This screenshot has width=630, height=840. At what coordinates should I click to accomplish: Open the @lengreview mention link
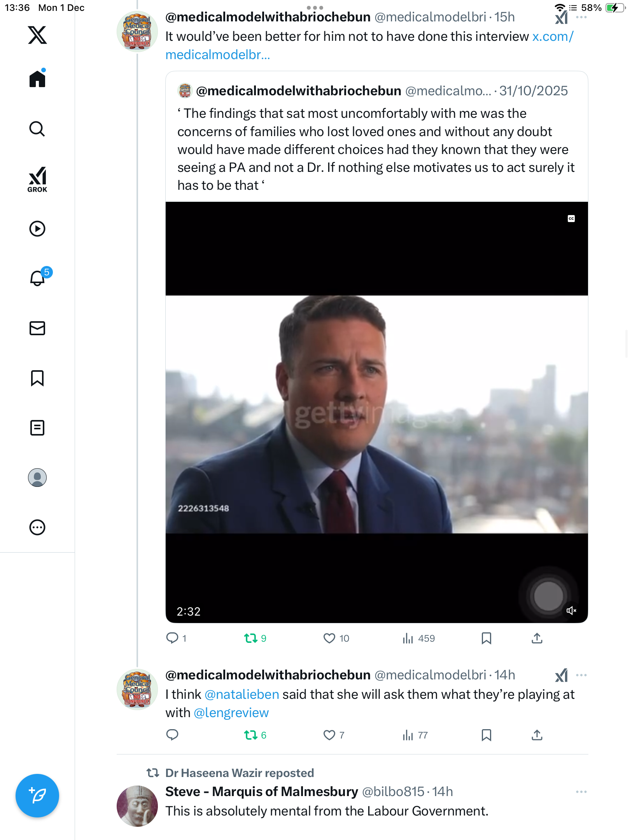[231, 712]
